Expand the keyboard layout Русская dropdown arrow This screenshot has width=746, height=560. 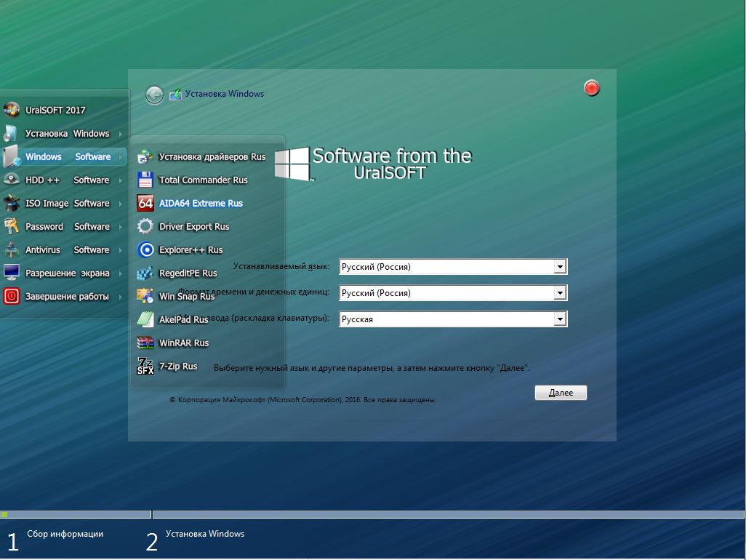[x=560, y=319]
